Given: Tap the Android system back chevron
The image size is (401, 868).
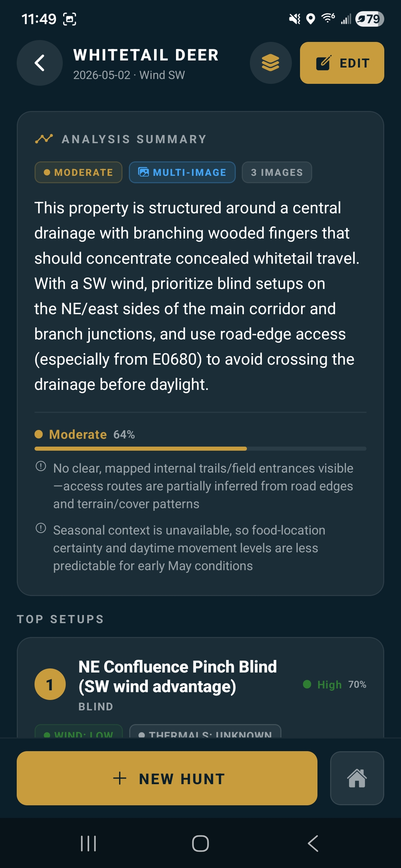Looking at the screenshot, I should tap(313, 844).
